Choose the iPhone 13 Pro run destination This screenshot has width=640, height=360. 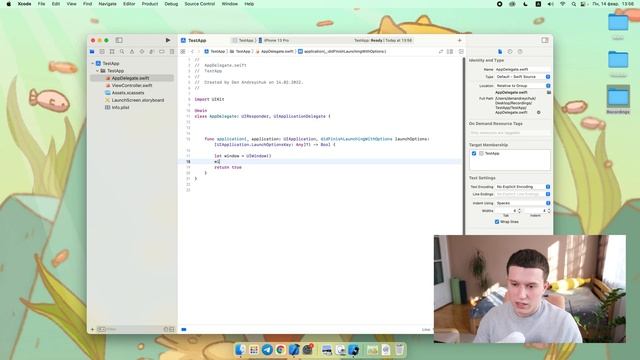point(273,40)
